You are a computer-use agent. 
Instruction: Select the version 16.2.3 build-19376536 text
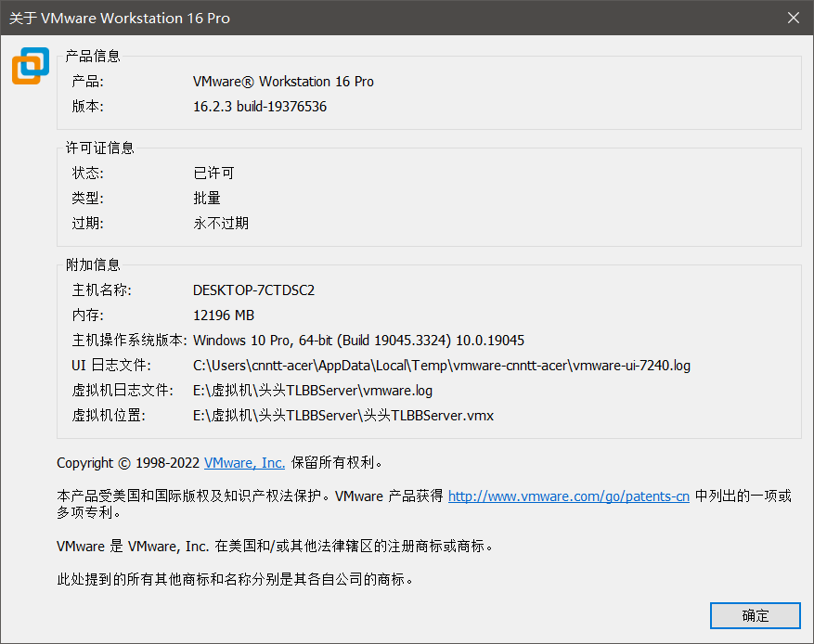[x=260, y=107]
